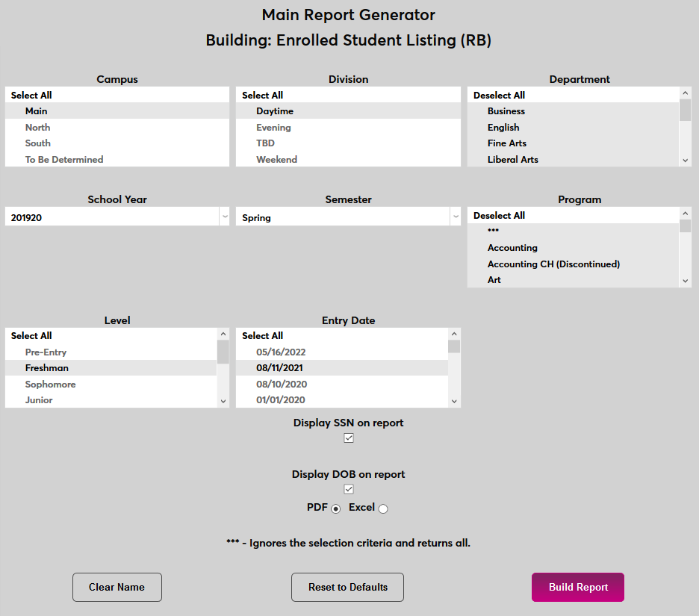699x616 pixels.
Task: Open the Semester dropdown
Action: pyautogui.click(x=456, y=215)
